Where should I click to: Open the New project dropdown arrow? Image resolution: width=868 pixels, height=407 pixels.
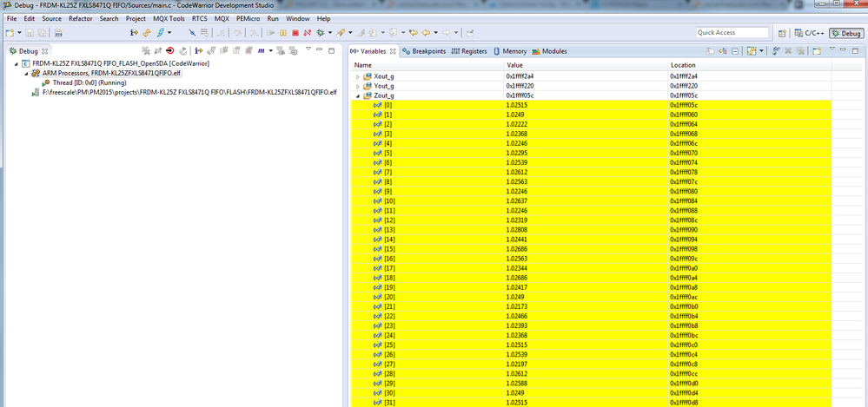[19, 33]
